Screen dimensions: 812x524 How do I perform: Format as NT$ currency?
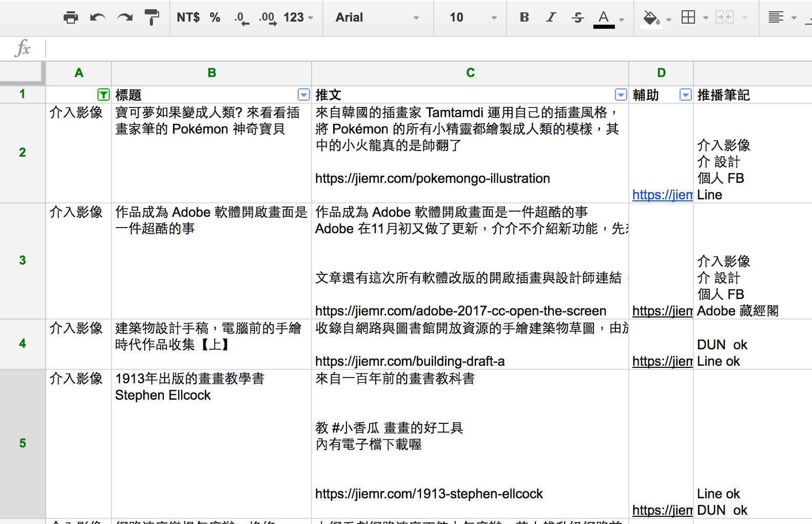click(x=188, y=17)
